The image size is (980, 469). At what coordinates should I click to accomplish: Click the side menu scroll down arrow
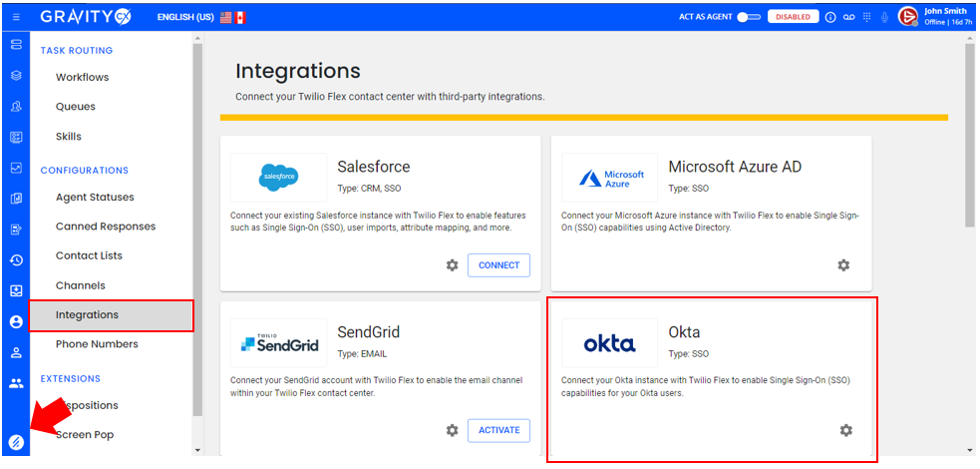(x=197, y=450)
